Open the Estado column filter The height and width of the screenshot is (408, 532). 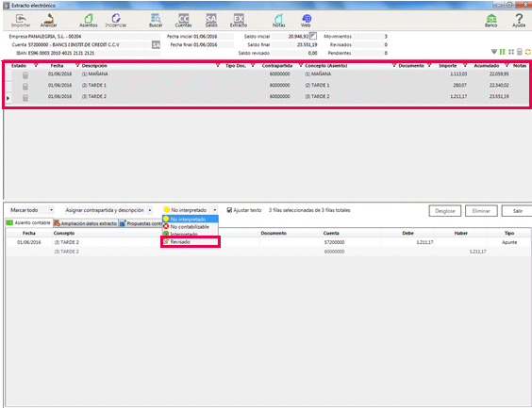point(36,65)
